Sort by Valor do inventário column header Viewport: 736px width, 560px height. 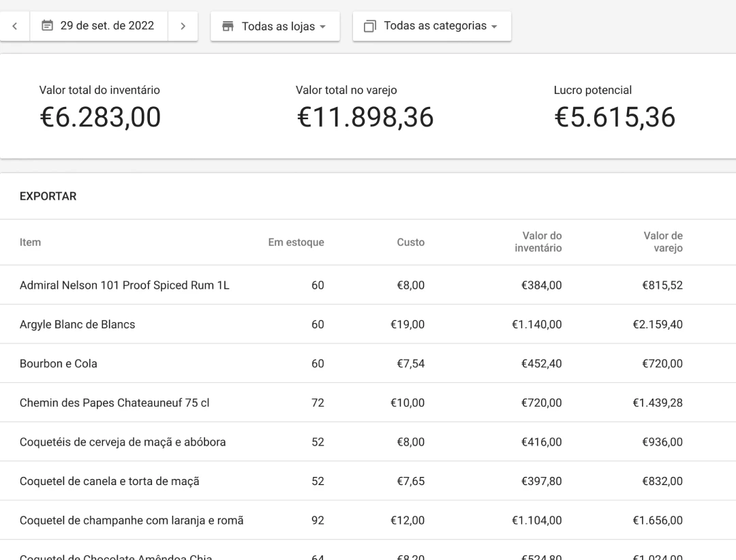538,242
